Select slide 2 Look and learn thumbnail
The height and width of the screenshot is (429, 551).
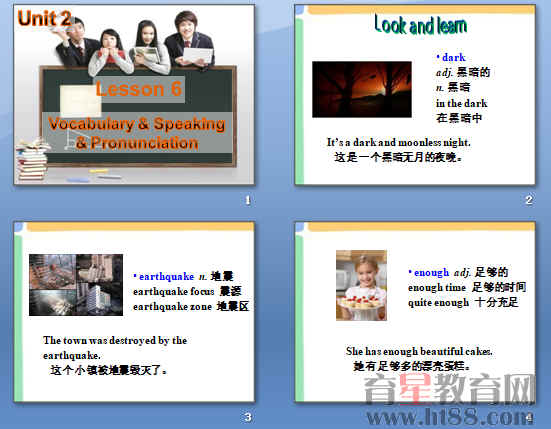click(415, 95)
